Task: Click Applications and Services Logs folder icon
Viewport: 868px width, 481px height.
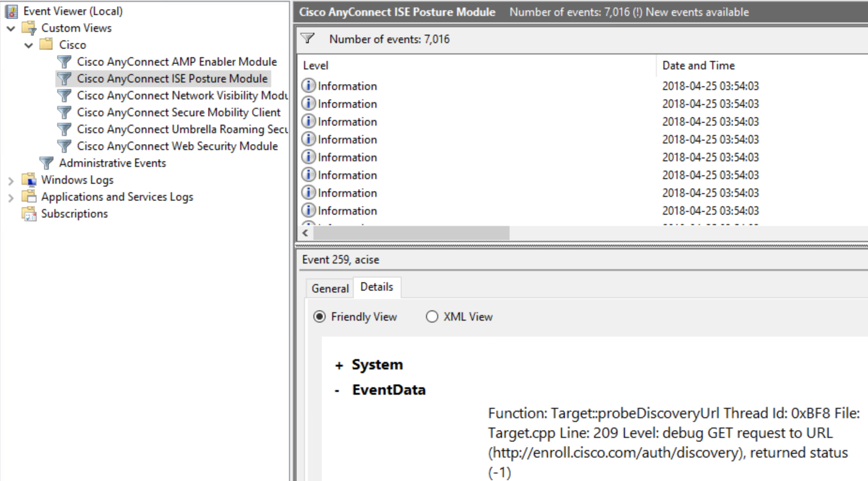Action: 29,197
